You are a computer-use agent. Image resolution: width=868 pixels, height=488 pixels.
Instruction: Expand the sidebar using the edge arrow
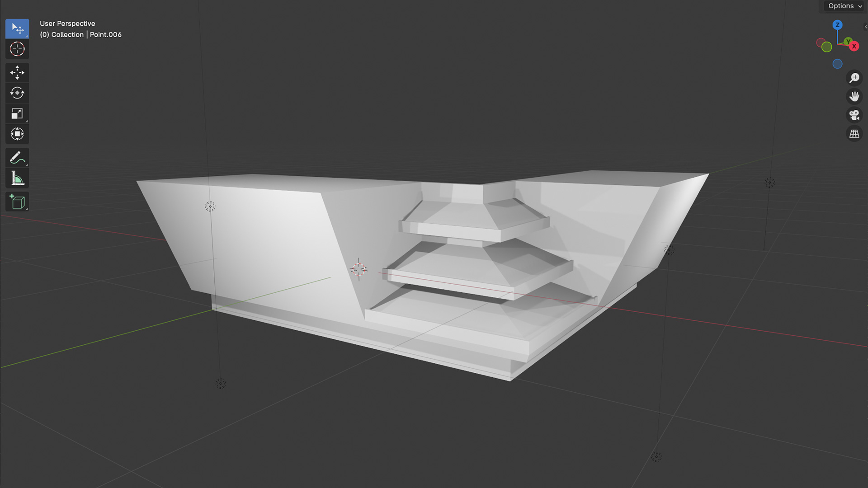[865, 27]
